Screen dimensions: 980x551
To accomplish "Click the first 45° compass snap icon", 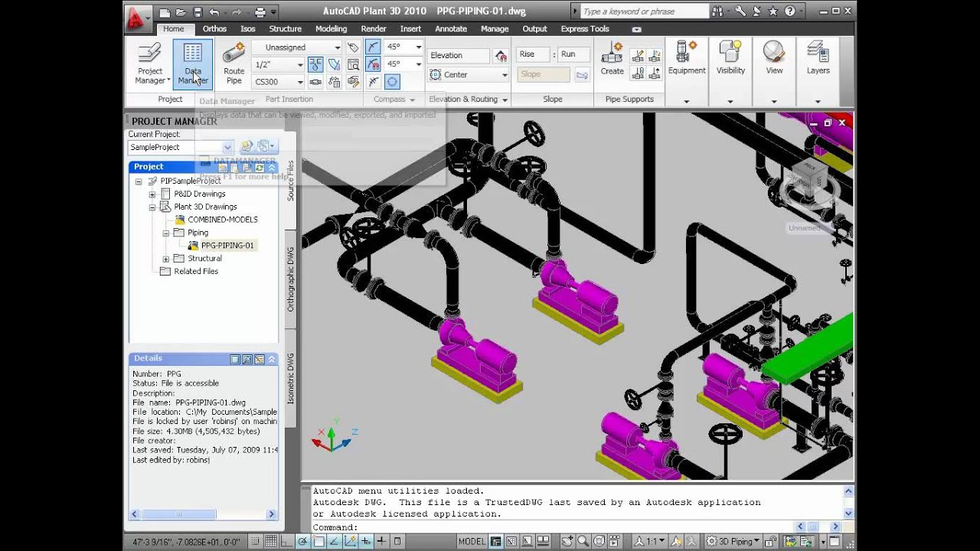I will (x=373, y=47).
